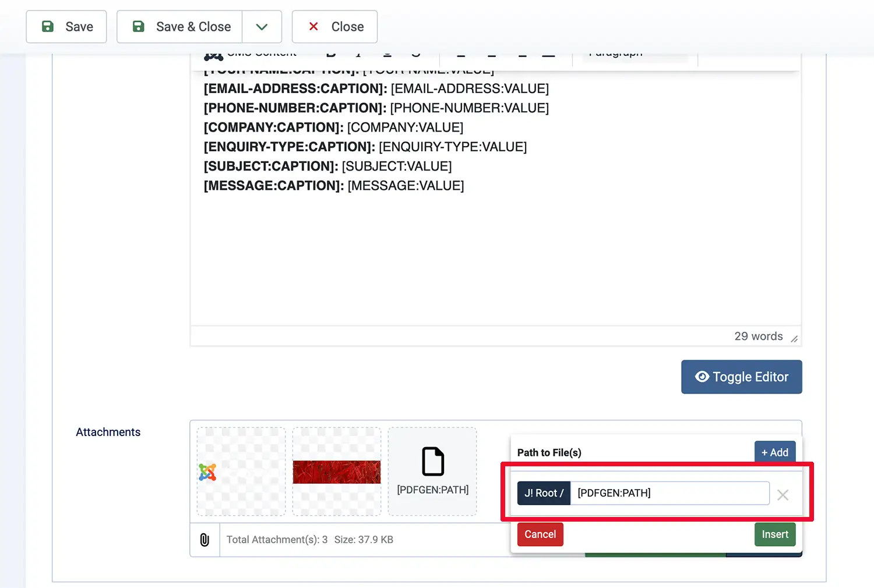Click the [ENQUIRY-TYPE:CAPTION] line in editor
Image resolution: width=874 pixels, height=588 pixels.
(365, 147)
